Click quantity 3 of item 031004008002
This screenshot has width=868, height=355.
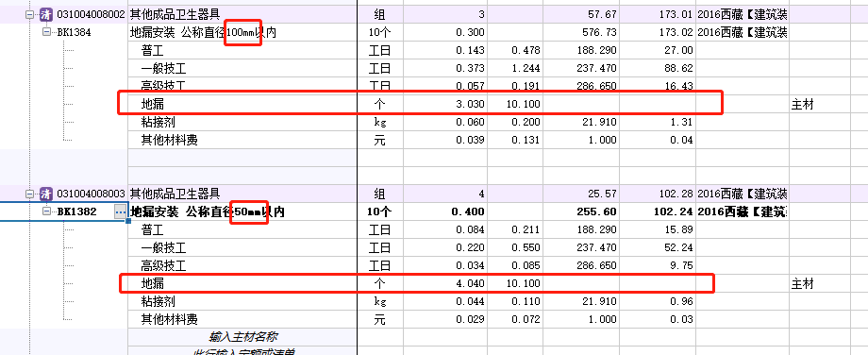445,14
